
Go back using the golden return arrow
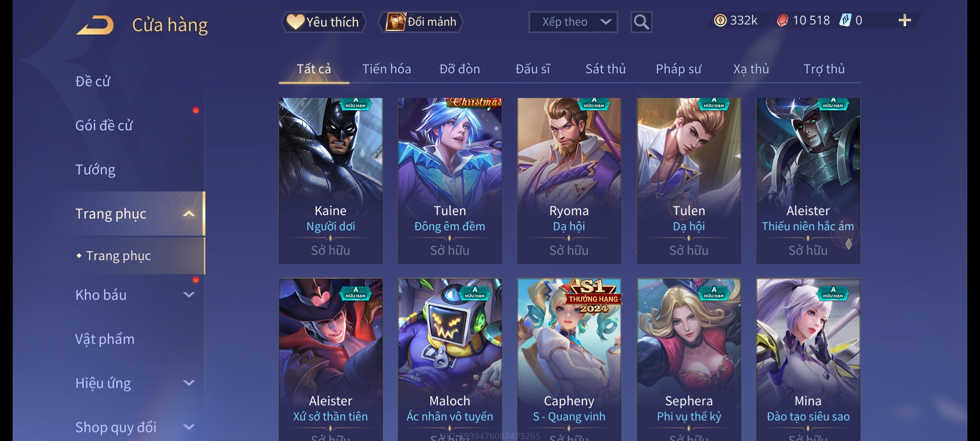pos(95,25)
